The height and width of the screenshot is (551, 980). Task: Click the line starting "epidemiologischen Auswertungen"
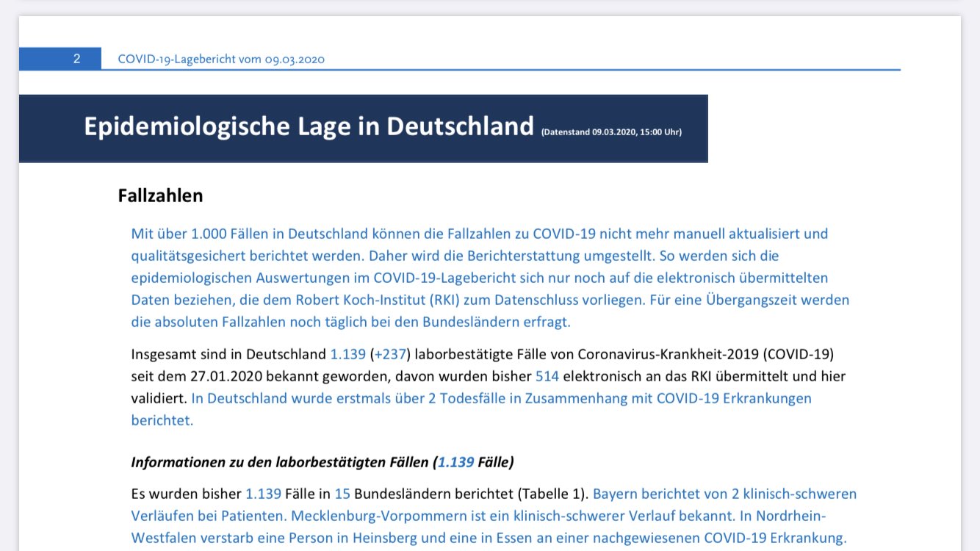pos(480,278)
